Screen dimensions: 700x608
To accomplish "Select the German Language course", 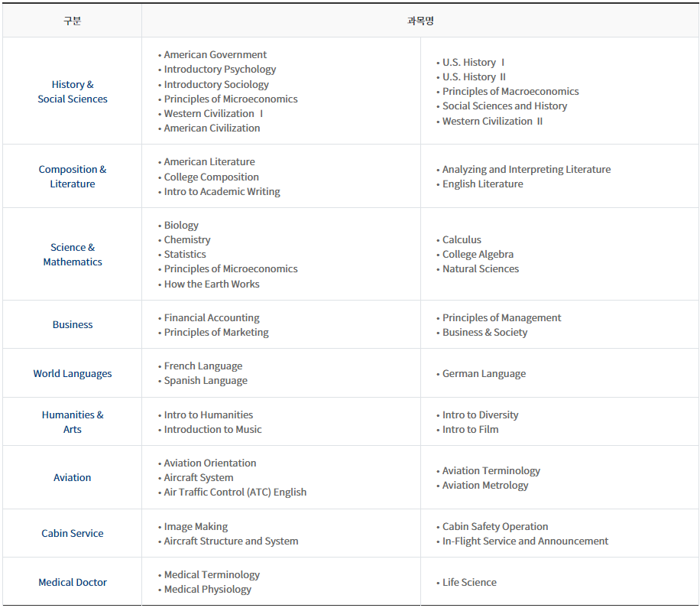I will point(484,374).
